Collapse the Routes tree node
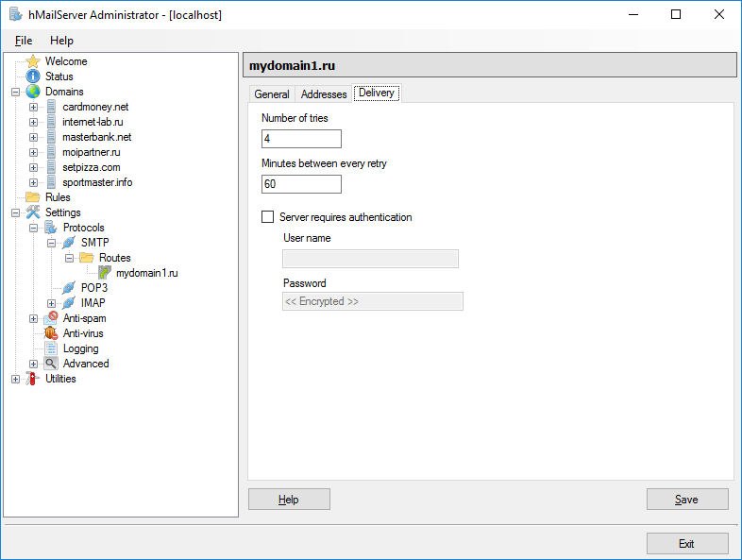742x560 pixels. pos(69,258)
